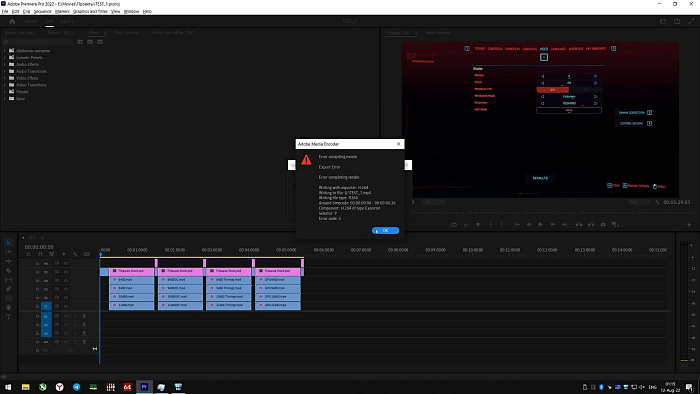Filter by 32-bit Color effects icon
Screen dimensions: 700x394
click(90, 41)
